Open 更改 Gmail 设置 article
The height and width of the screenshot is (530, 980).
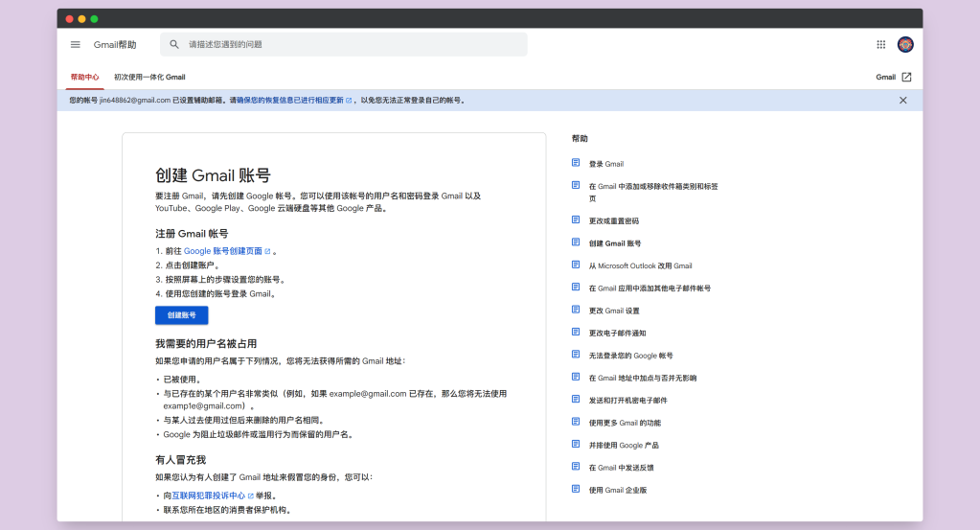[x=614, y=311]
